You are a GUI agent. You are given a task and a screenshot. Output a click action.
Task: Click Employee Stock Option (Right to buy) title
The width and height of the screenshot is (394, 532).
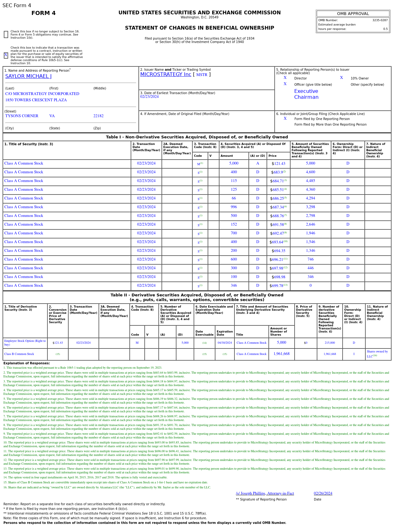(25, 343)
